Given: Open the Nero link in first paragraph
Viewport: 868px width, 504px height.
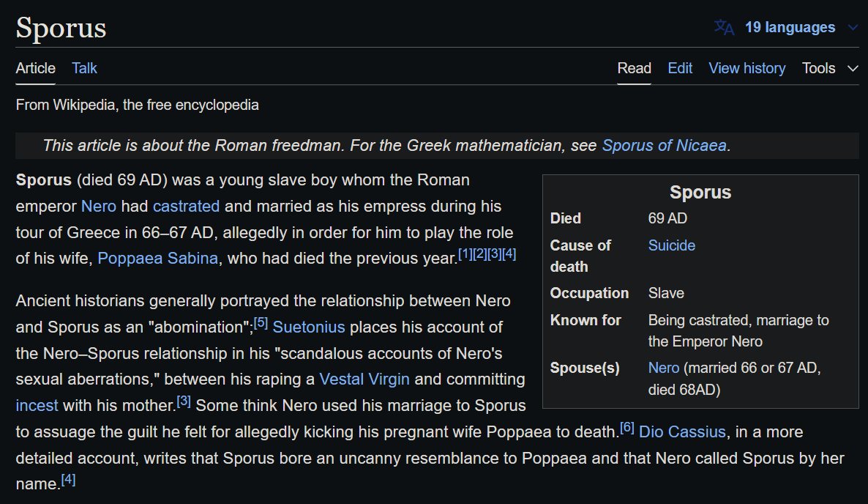Looking at the screenshot, I should [99, 207].
